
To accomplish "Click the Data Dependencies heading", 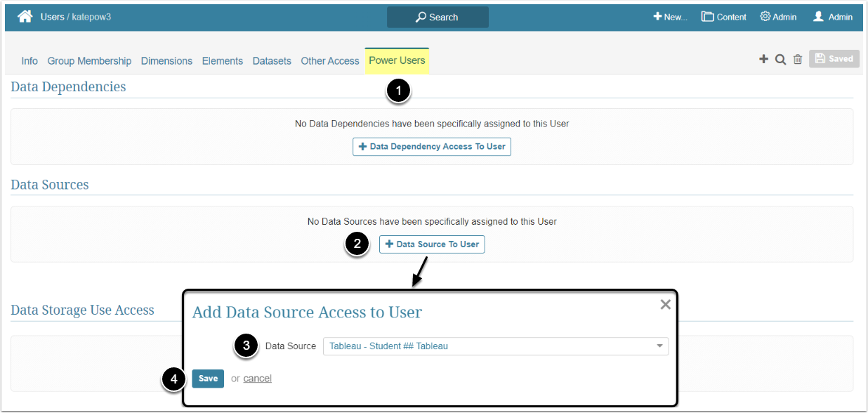I will [x=68, y=86].
